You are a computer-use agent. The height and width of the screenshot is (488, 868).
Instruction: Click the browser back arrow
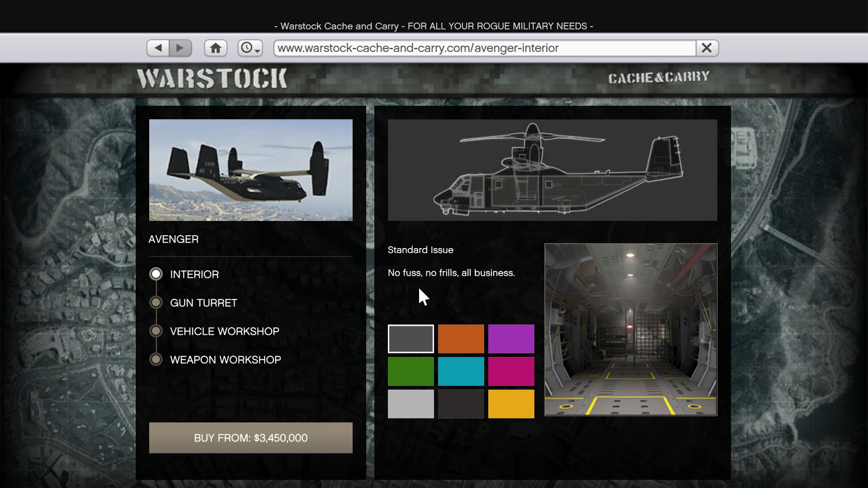click(x=158, y=48)
